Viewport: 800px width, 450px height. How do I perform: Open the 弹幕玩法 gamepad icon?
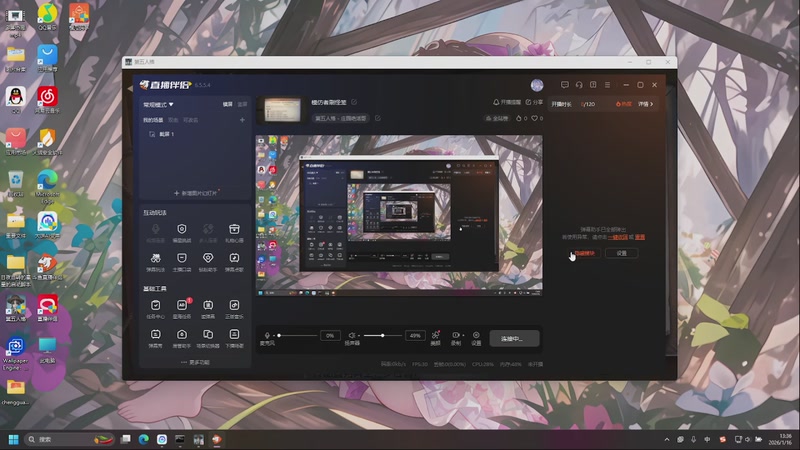[x=156, y=258]
